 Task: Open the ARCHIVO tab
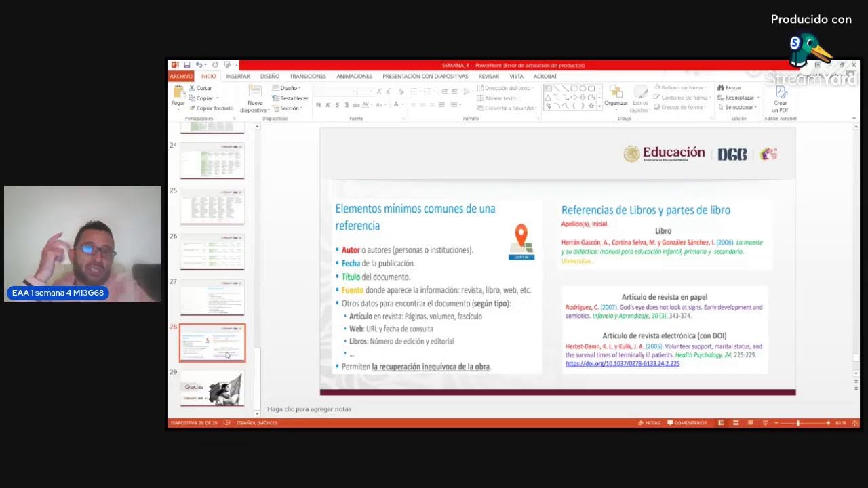click(181, 77)
